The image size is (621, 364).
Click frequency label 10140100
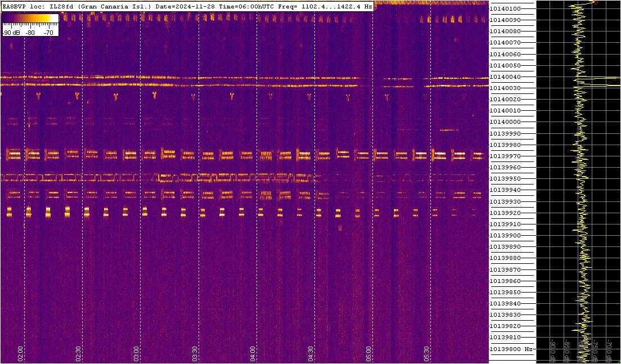(x=505, y=8)
